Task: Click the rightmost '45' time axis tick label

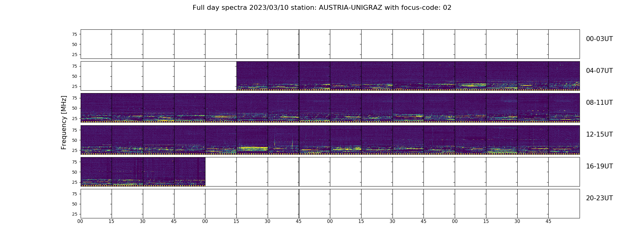Action: tap(548, 221)
